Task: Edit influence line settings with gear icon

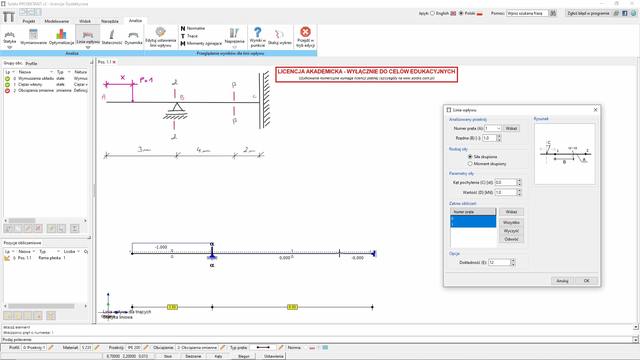Action: pyautogui.click(x=160, y=37)
